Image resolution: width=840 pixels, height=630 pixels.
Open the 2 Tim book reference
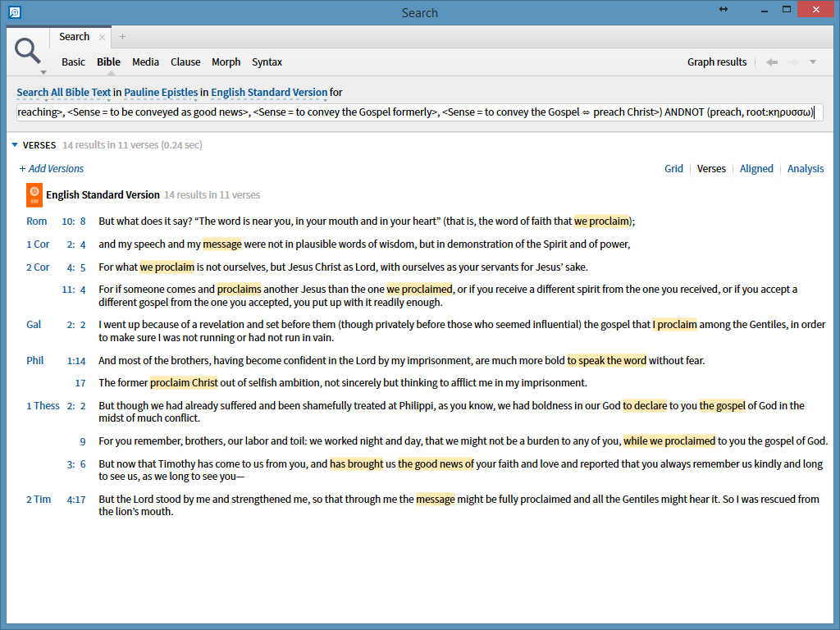click(x=39, y=500)
